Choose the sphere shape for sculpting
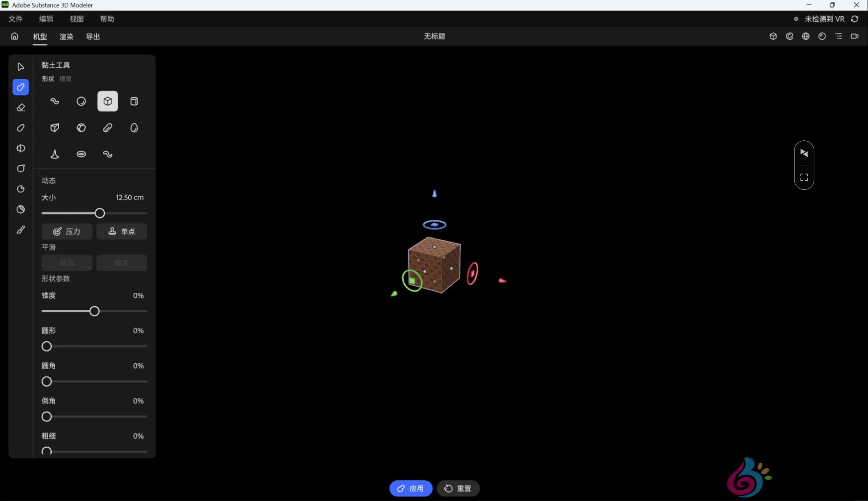 pos(81,101)
